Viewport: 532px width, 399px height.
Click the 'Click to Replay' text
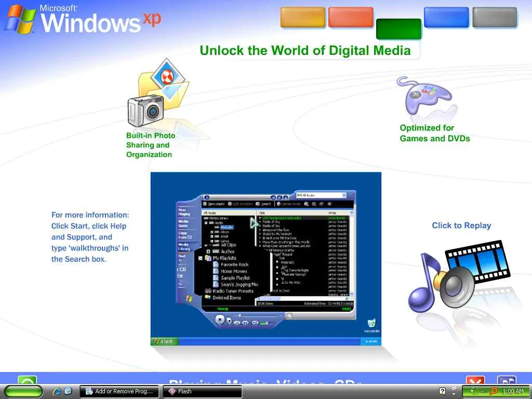[461, 225]
